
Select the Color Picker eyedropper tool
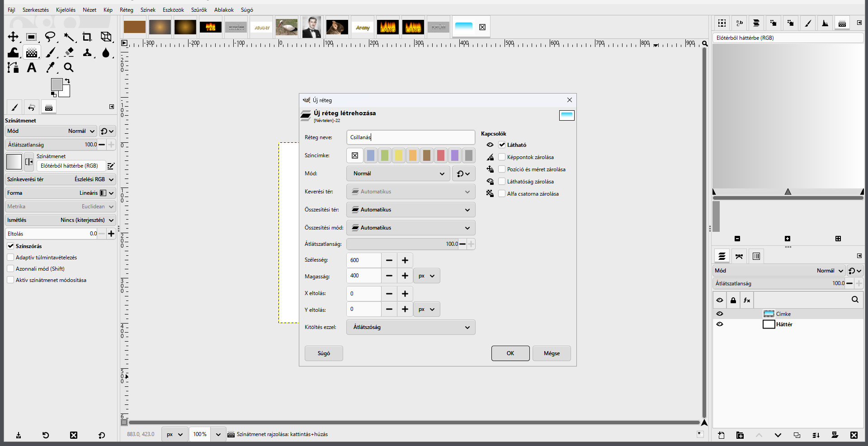(50, 68)
